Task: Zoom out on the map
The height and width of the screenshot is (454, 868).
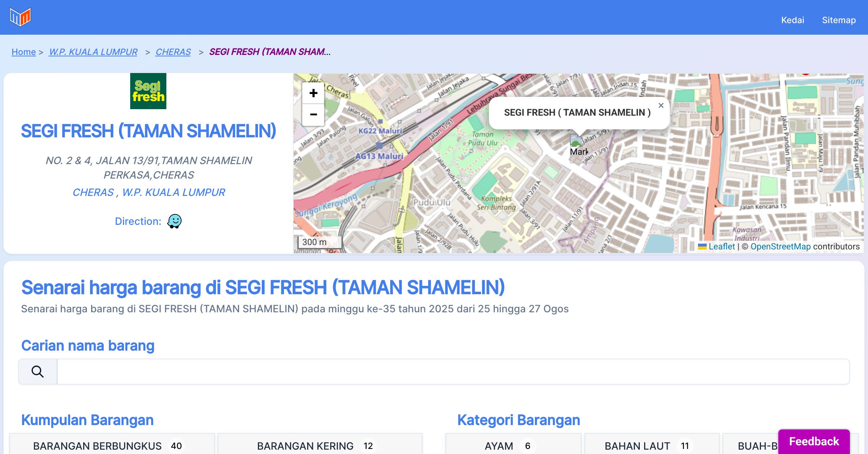Action: (x=313, y=115)
